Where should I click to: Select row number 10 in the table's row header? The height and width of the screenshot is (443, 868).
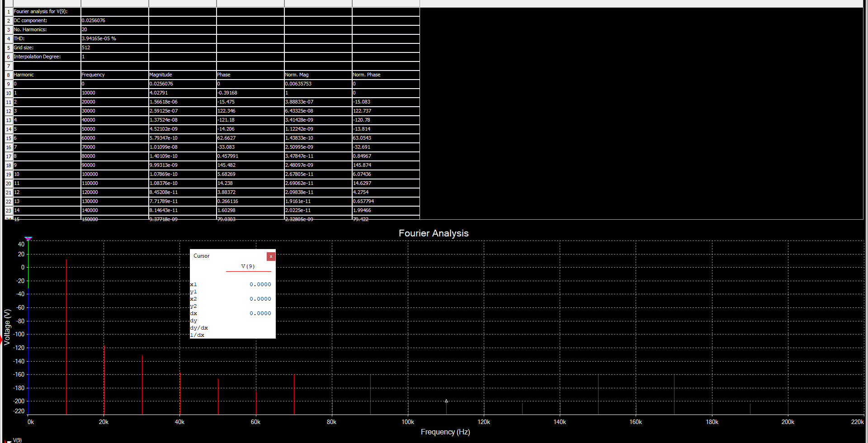[x=9, y=93]
